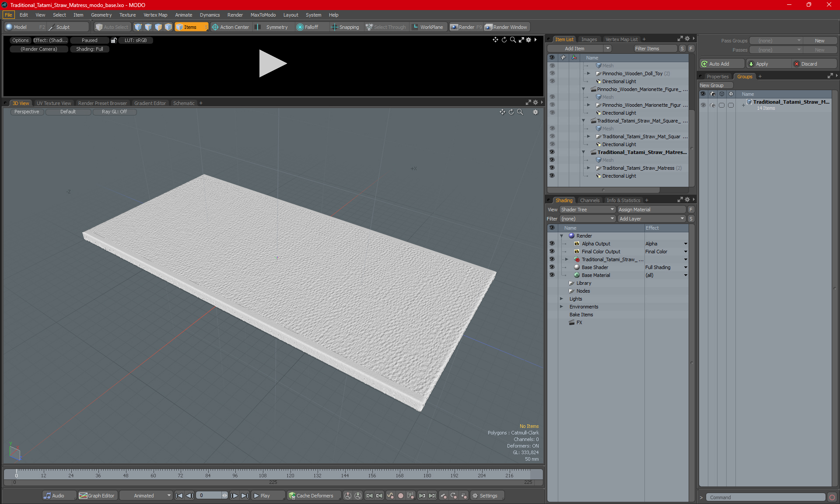Open Gradient Editor tab
The height and width of the screenshot is (504, 840).
point(150,103)
